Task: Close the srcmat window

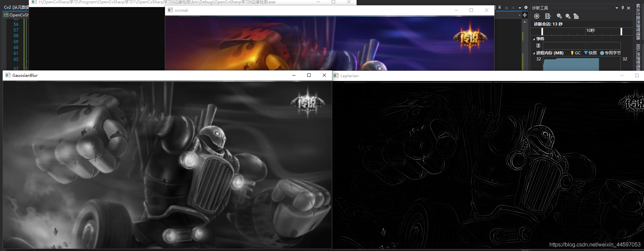Action: click(487, 10)
